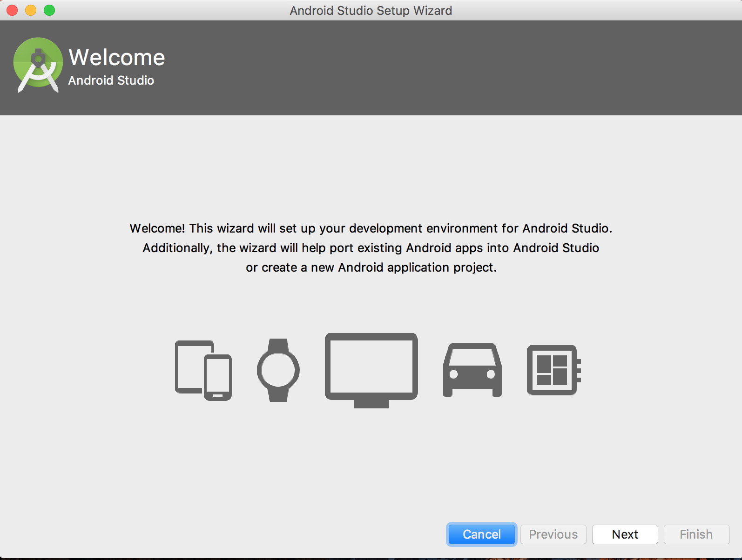
Task: Close the Setup Wizard window with red button
Action: tap(12, 10)
